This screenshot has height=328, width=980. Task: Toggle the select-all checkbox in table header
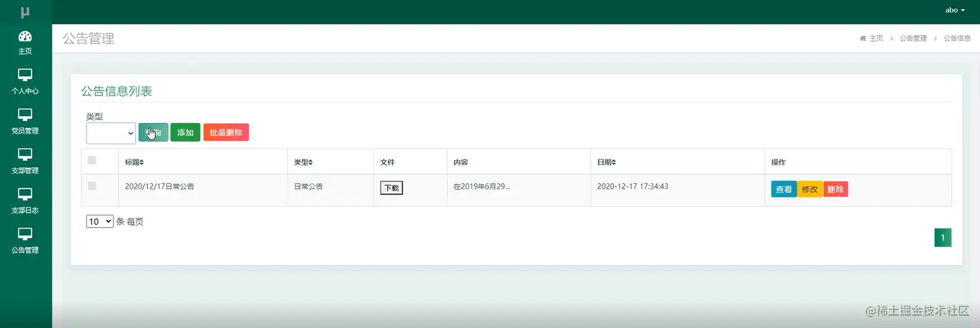(x=92, y=160)
